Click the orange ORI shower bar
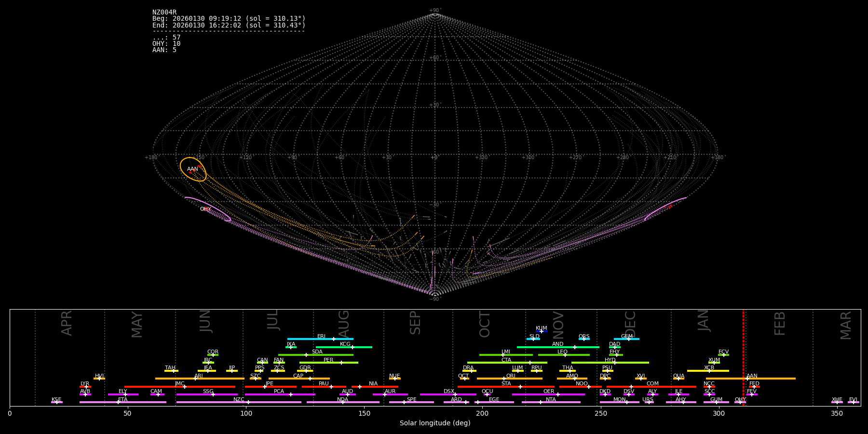 (510, 379)
